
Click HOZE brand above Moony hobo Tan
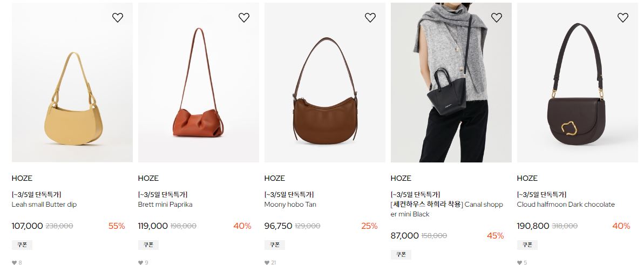point(274,178)
